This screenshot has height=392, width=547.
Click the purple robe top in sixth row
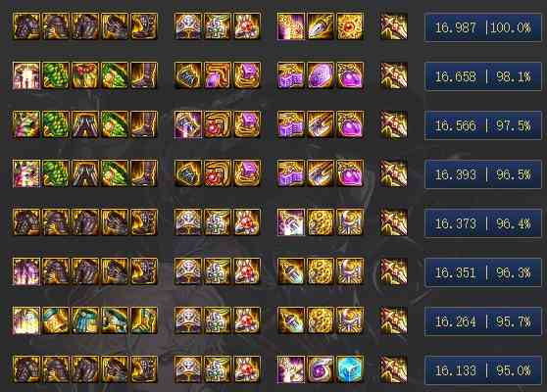(26, 271)
